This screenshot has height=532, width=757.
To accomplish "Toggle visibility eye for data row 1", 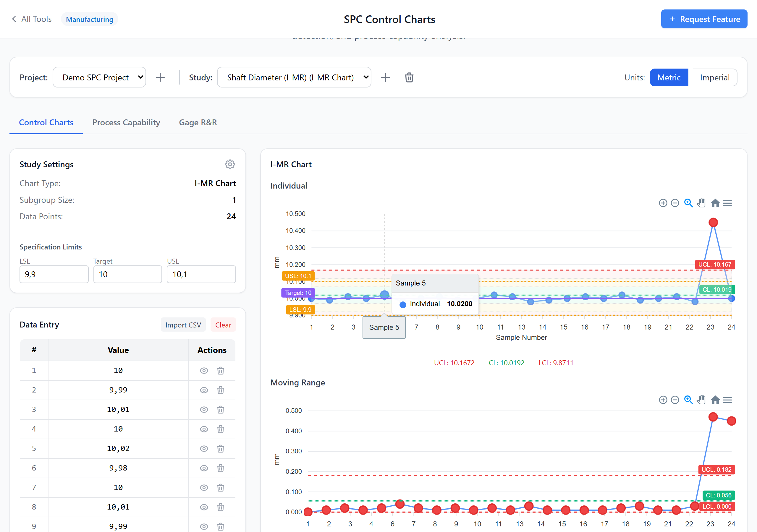I will 204,371.
